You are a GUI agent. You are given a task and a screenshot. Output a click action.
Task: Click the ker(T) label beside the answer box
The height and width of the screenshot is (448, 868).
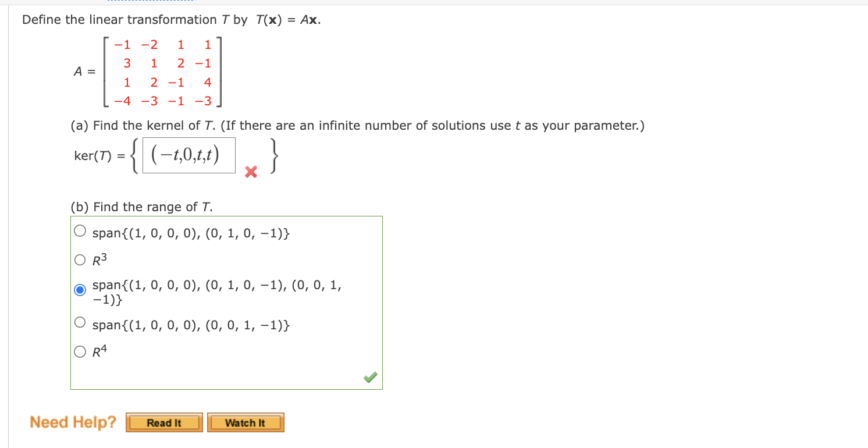[x=95, y=155]
